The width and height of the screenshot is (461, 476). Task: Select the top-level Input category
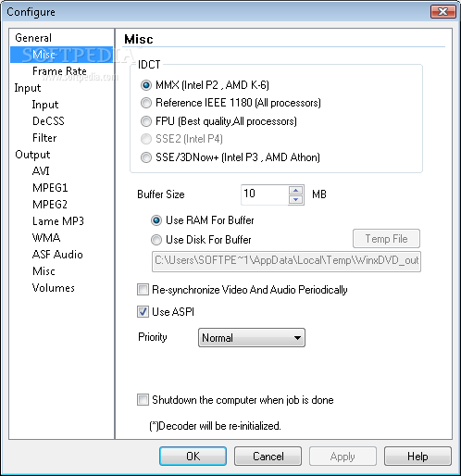pos(28,88)
